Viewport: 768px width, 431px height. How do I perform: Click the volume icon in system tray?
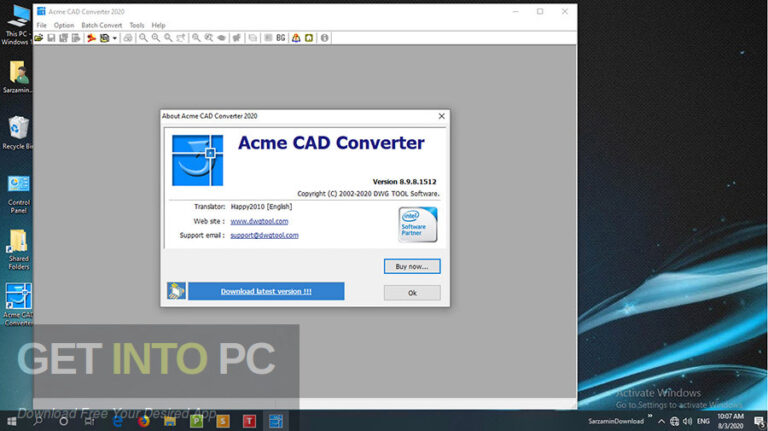[688, 421]
